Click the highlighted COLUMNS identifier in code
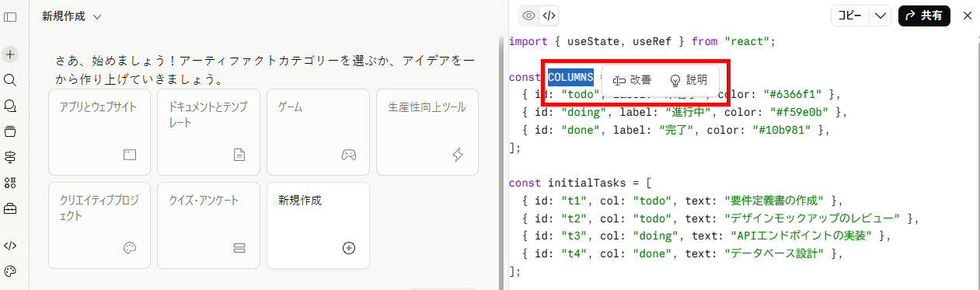The height and width of the screenshot is (290, 980). pyautogui.click(x=571, y=77)
